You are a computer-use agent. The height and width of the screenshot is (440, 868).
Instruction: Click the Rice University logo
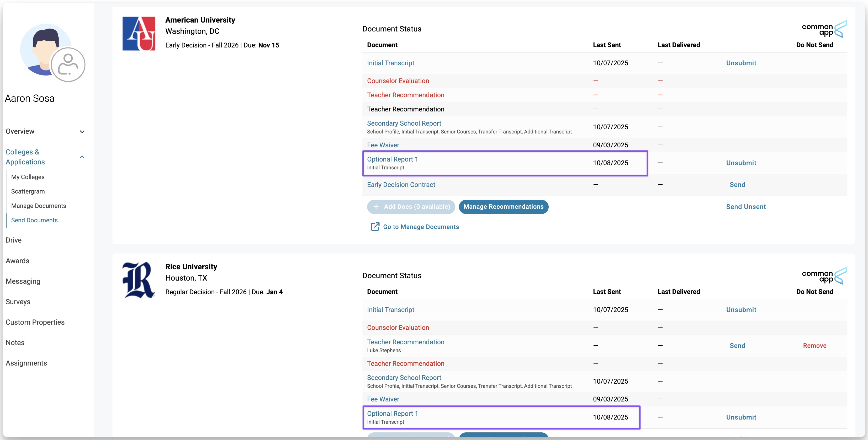tap(139, 280)
